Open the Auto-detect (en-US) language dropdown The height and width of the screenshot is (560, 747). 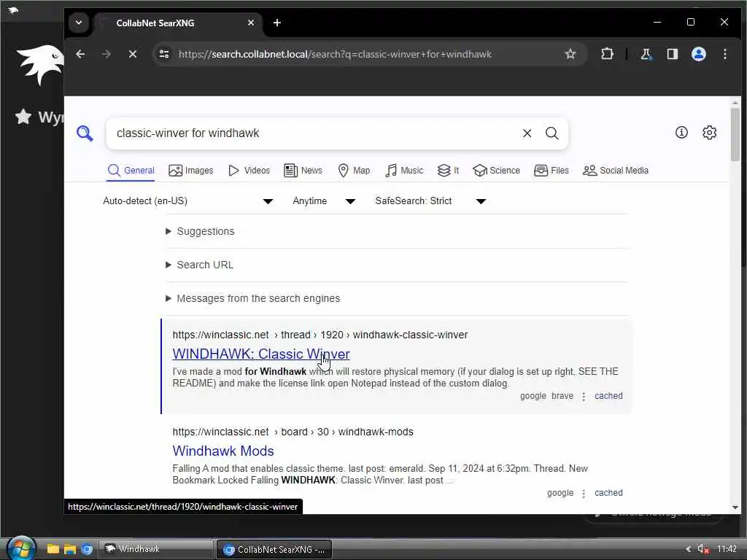point(187,201)
